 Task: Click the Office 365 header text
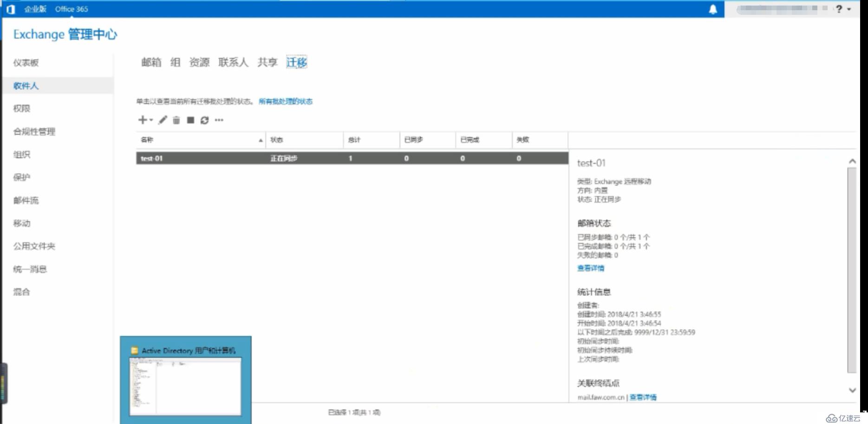72,9
